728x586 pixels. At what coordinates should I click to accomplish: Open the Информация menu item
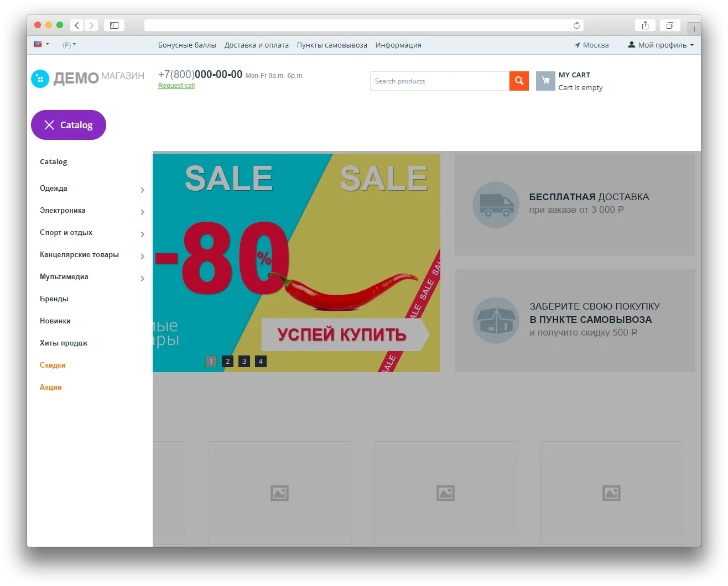[398, 45]
